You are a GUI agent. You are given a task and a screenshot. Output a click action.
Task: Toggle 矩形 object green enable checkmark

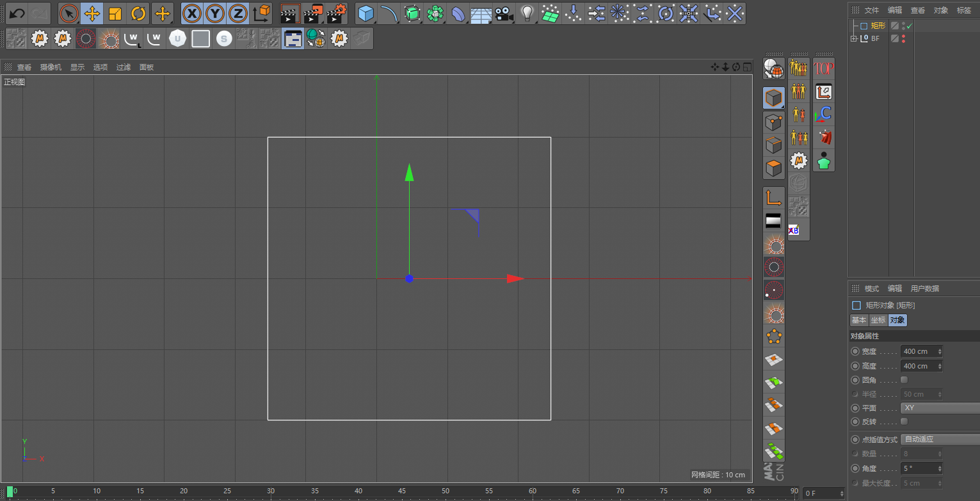[909, 26]
